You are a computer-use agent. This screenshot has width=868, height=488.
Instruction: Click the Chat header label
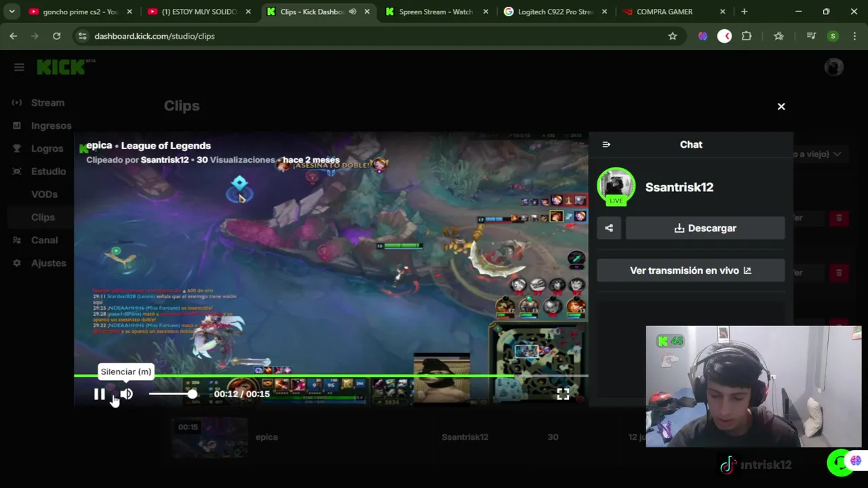point(691,144)
